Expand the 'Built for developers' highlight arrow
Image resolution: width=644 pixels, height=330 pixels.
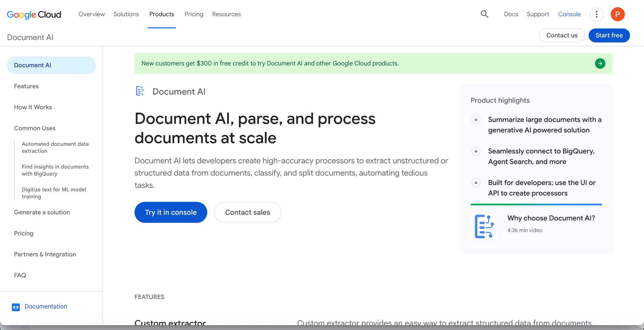click(x=476, y=183)
